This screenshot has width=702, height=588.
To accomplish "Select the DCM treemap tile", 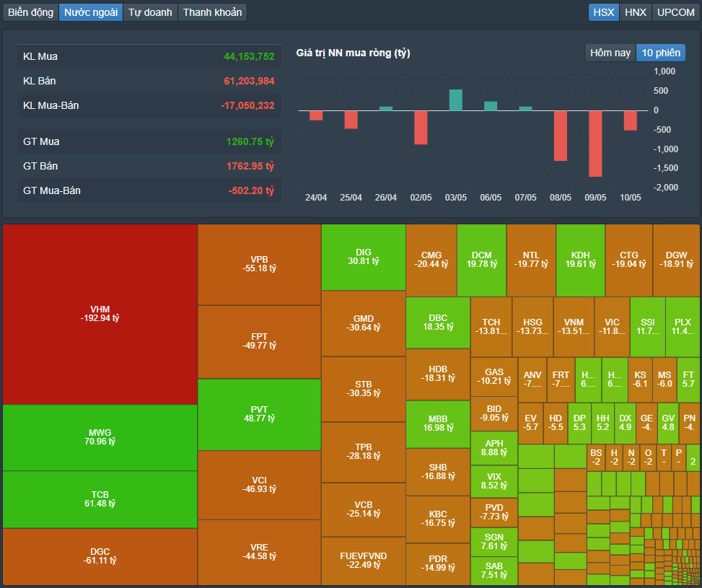I will point(482,260).
